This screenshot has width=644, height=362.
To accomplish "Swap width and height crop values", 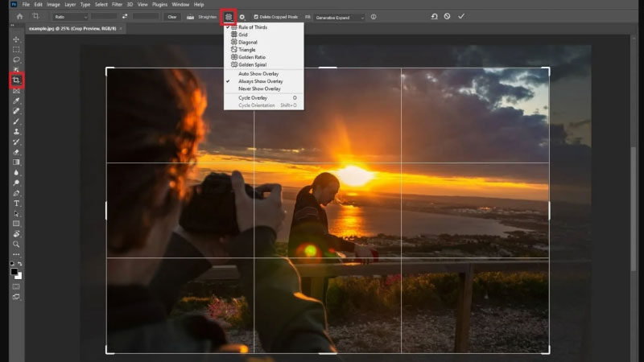I will point(125,17).
